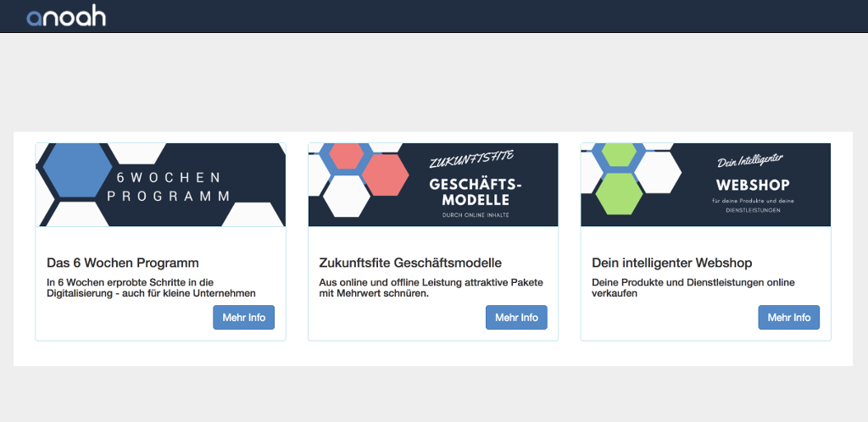Select the WEBSHOP banner heading
This screenshot has height=422, width=868.
(753, 185)
